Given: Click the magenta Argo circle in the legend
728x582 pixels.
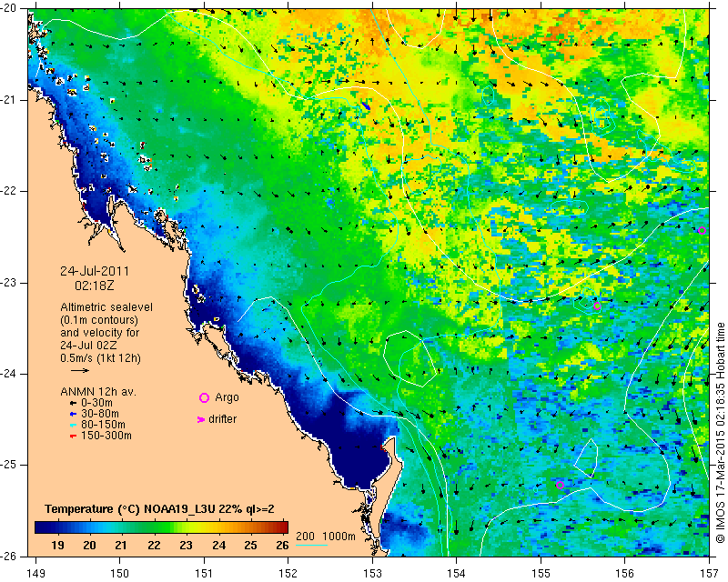Looking at the screenshot, I should point(204,397).
